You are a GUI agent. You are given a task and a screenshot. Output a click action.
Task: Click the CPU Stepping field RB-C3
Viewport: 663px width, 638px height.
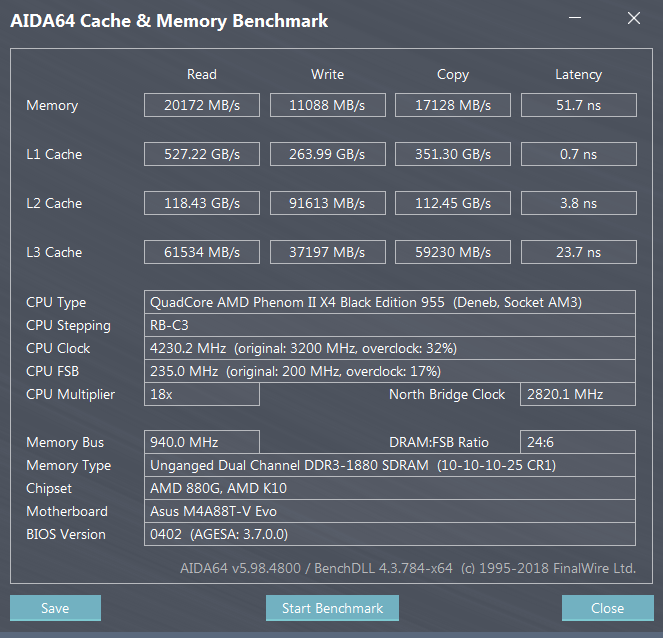coord(390,325)
